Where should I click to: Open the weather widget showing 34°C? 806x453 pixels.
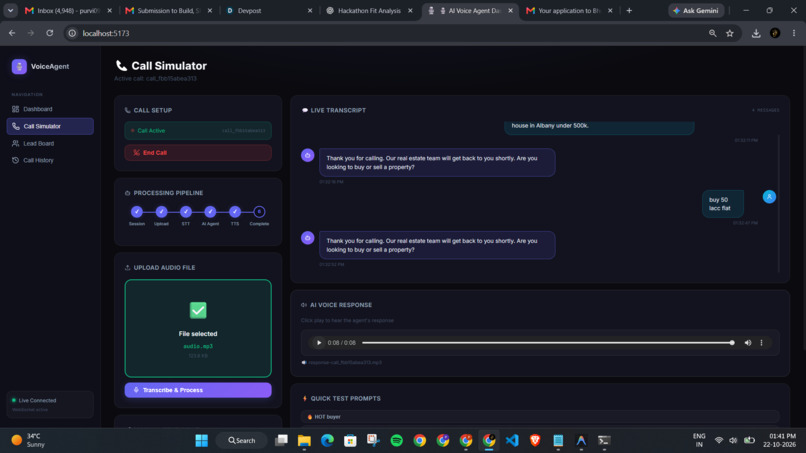coord(29,441)
